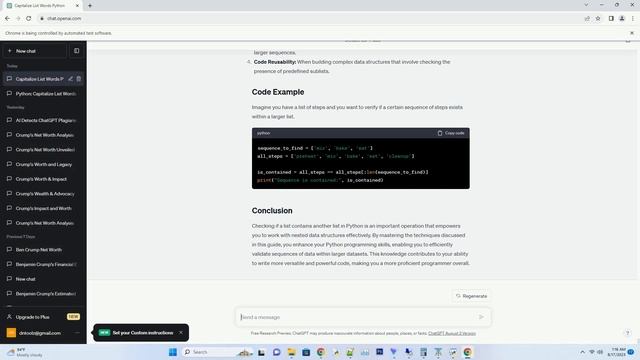Show hidden system tray icons chevron

pos(582,352)
